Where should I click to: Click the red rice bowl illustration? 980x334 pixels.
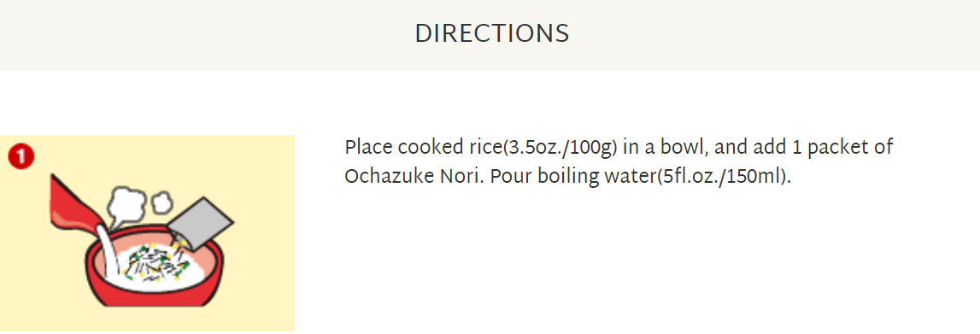click(151, 272)
